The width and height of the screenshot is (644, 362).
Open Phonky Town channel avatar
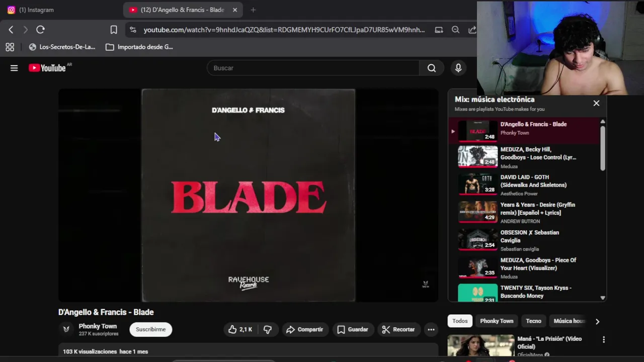tap(66, 329)
